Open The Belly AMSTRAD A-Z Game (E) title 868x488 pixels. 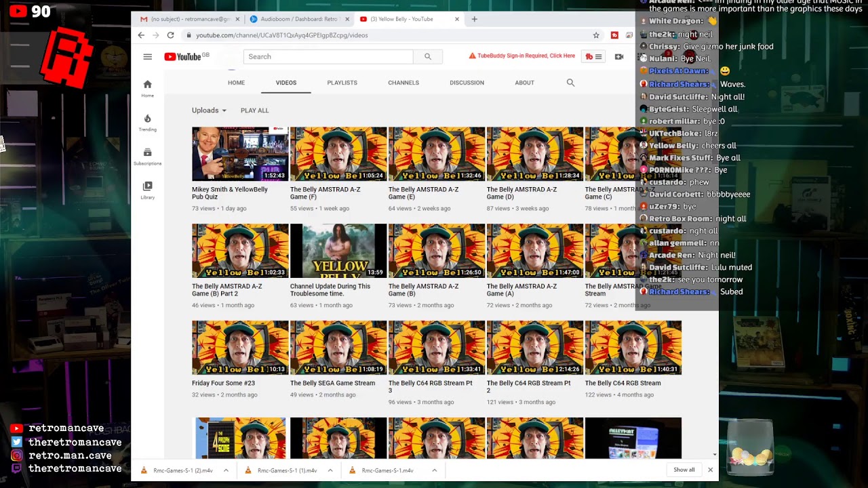pos(423,192)
